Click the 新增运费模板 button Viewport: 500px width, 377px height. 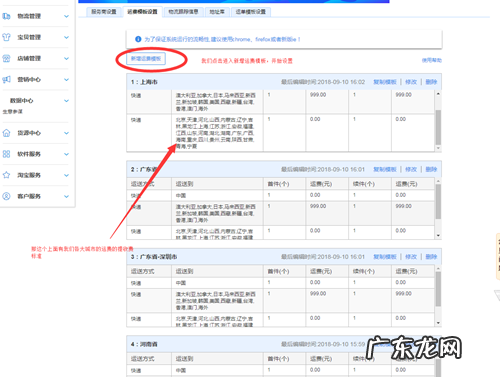(x=146, y=59)
